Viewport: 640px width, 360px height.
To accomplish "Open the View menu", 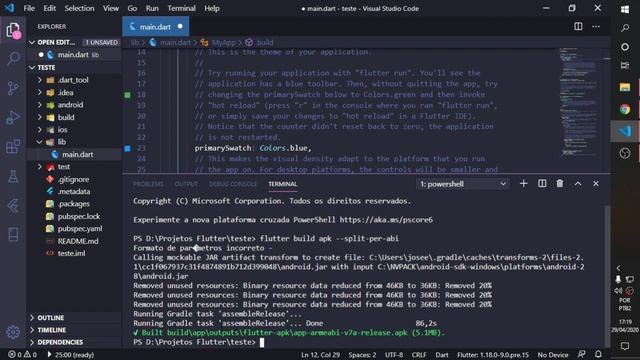I will coord(111,8).
